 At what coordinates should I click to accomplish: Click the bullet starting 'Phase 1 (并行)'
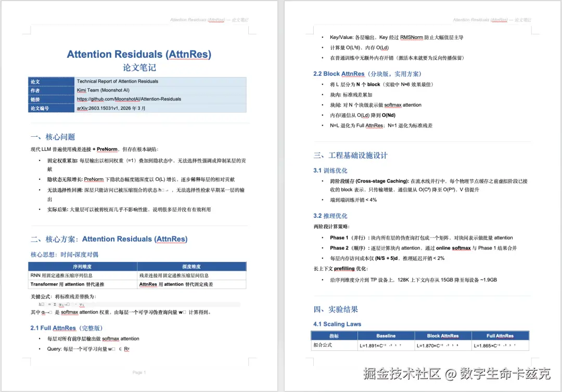(x=421, y=238)
